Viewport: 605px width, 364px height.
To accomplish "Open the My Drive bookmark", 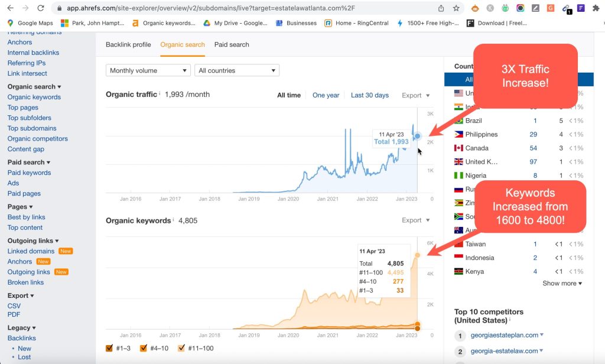I will point(235,23).
